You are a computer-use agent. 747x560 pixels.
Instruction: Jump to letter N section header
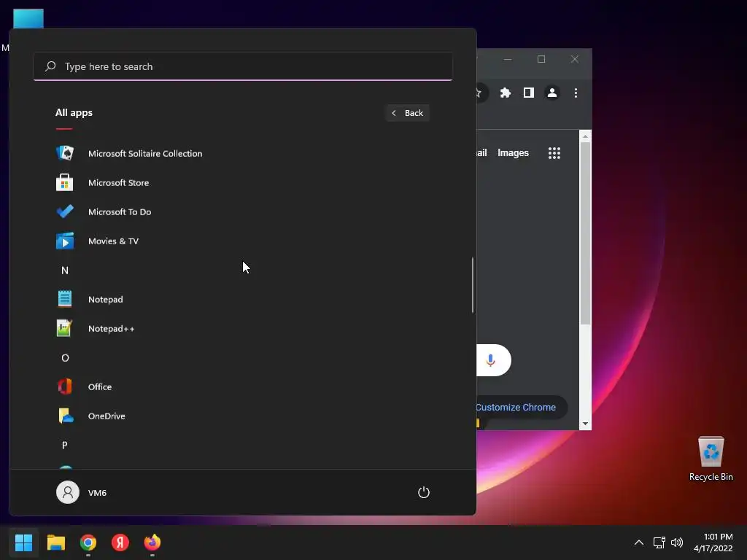(x=65, y=271)
